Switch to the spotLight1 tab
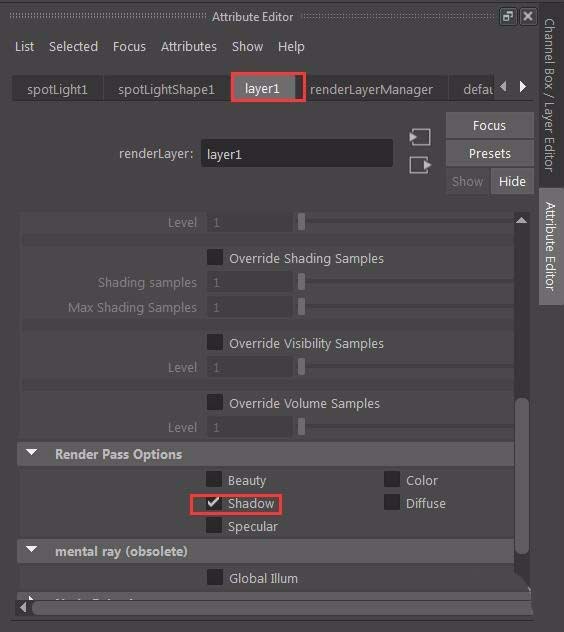Viewport: 564px width, 632px height. click(57, 89)
